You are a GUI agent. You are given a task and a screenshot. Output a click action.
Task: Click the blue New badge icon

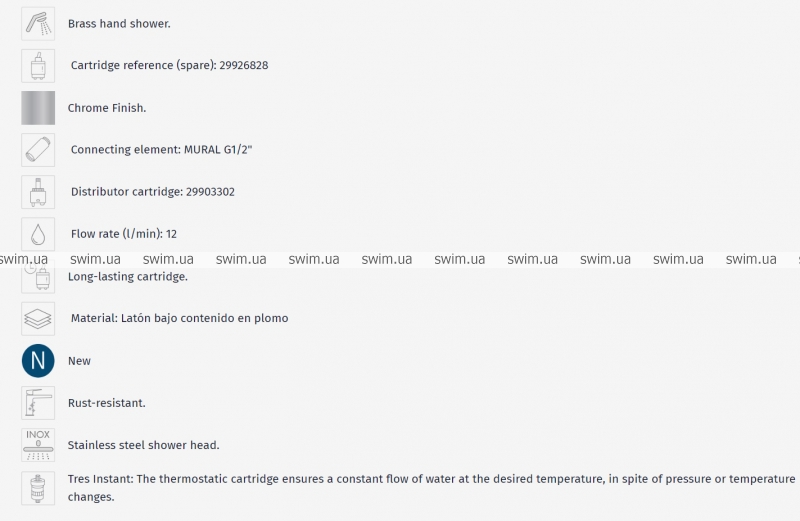point(38,360)
